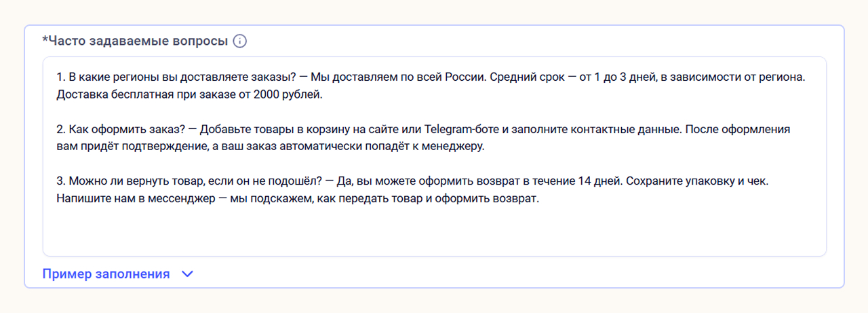Click Напишите нам в мессенджер line
This screenshot has height=313, width=868.
pyautogui.click(x=129, y=198)
